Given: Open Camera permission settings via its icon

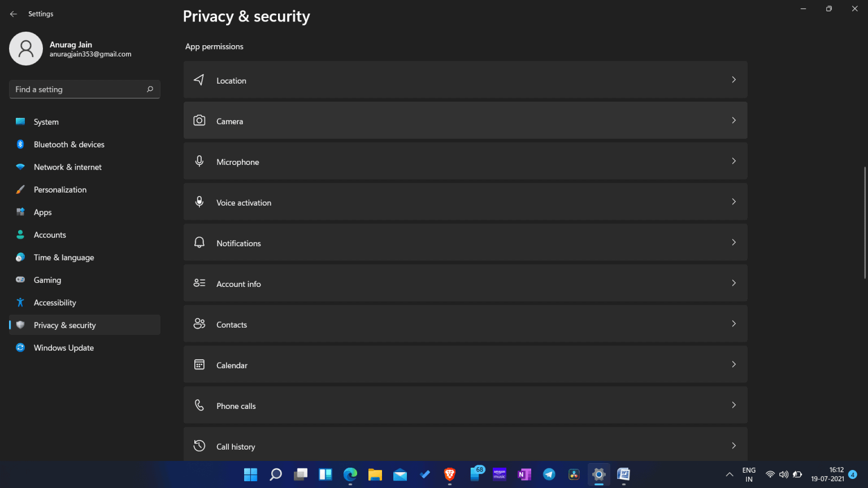Looking at the screenshot, I should (x=199, y=120).
